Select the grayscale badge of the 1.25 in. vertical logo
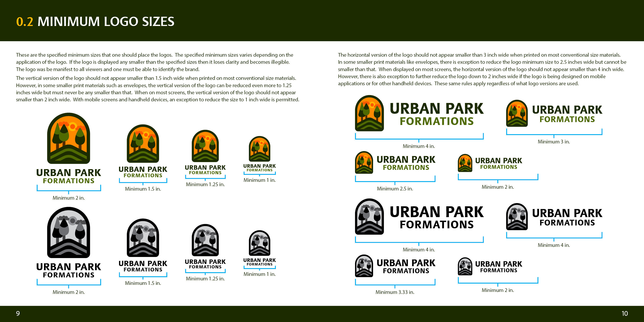Viewport: 644px width, 322px height. tap(205, 240)
